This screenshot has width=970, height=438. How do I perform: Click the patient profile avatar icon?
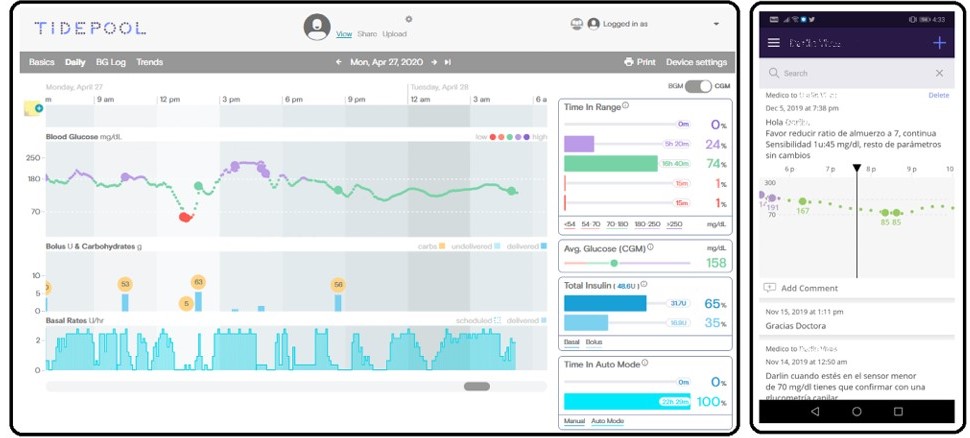[317, 27]
